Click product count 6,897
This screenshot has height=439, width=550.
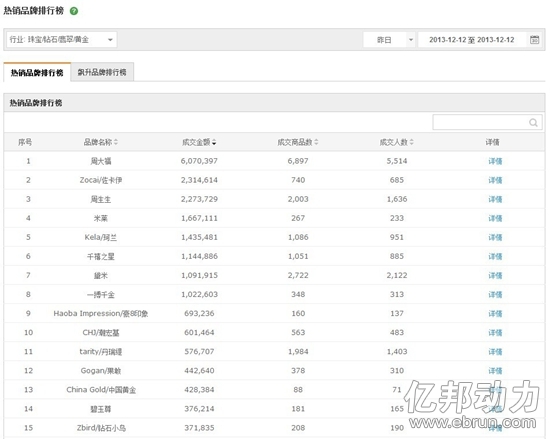[x=298, y=161]
